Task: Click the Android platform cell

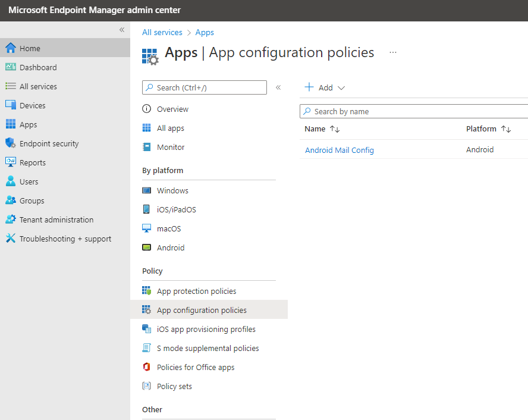Action: tap(480, 149)
